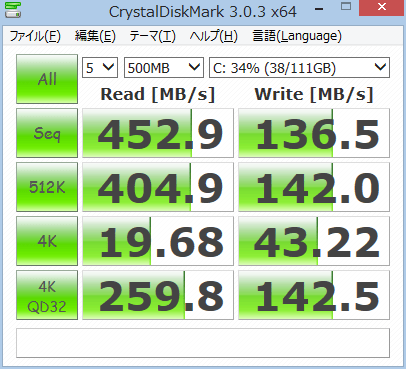The height and width of the screenshot is (369, 406).
Task: Run all benchmarks with the All button
Action: point(47,79)
